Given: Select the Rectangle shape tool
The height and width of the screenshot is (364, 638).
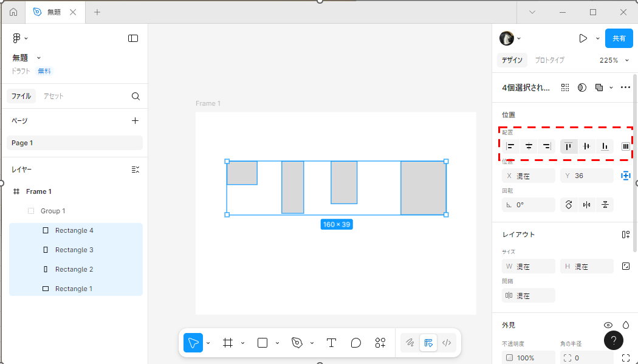Looking at the screenshot, I should click(x=262, y=343).
